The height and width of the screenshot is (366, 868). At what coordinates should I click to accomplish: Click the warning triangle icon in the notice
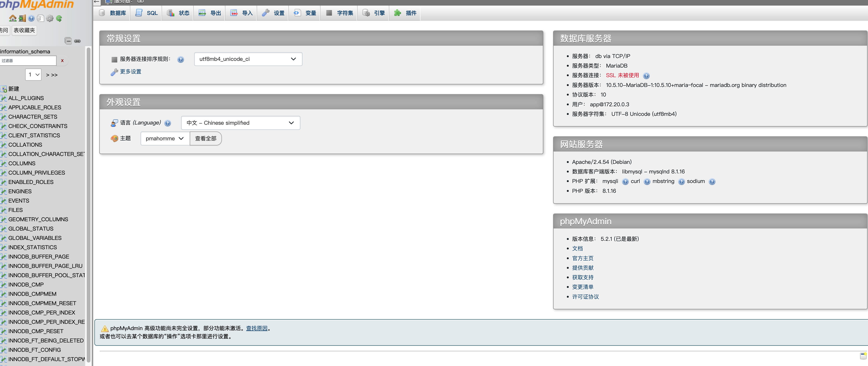pos(105,328)
